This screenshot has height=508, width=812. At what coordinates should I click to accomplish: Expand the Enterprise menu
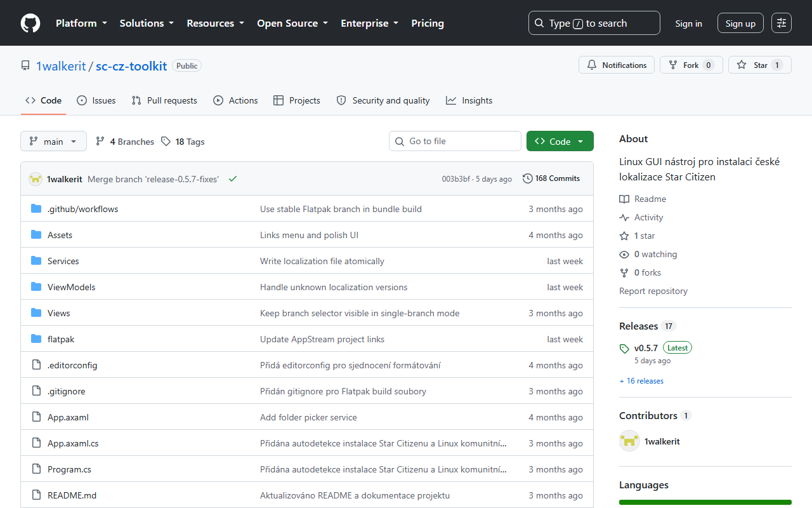[x=370, y=23]
